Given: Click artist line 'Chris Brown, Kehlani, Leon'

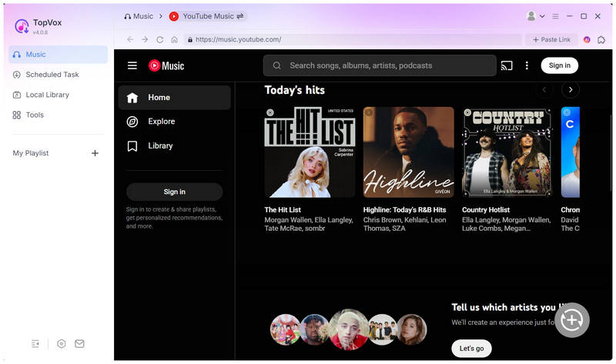Looking at the screenshot, I should pyautogui.click(x=405, y=220).
